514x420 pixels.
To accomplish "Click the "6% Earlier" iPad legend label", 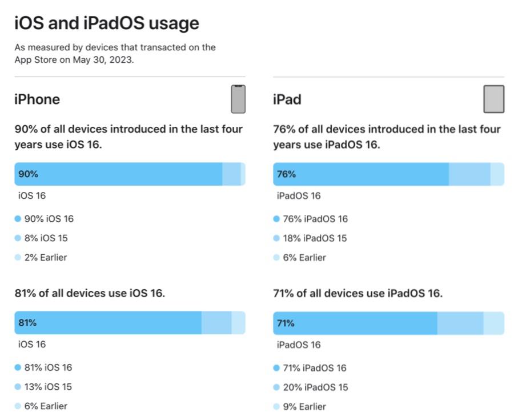I will [x=304, y=258].
